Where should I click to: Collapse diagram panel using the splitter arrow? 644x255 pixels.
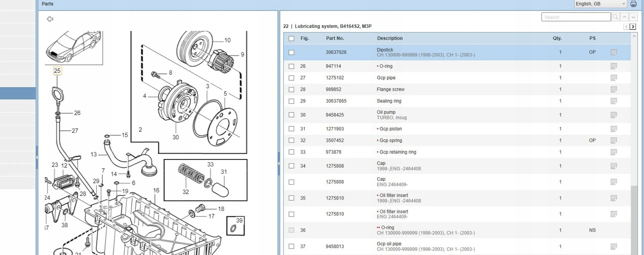279,164
